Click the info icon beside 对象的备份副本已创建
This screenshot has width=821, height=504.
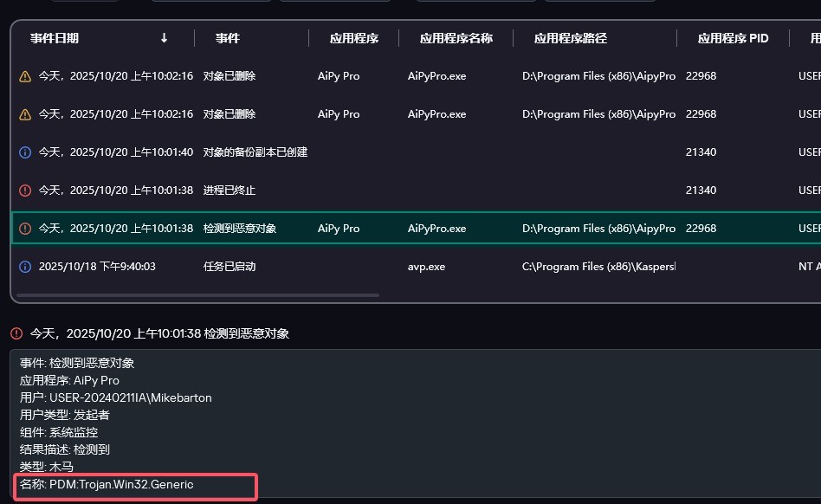tap(25, 152)
